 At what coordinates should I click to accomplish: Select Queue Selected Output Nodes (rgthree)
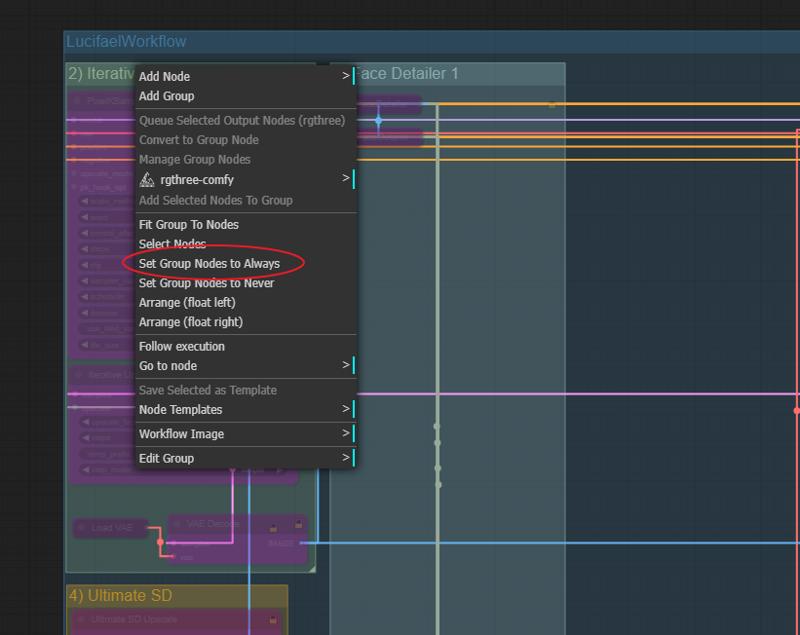246,120
